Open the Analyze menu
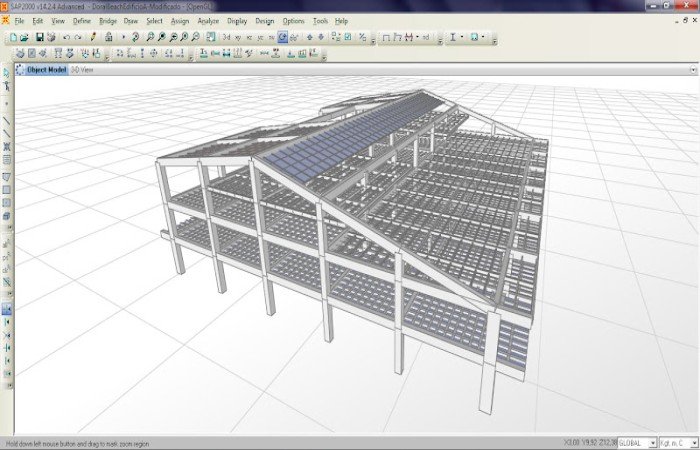 (208, 20)
